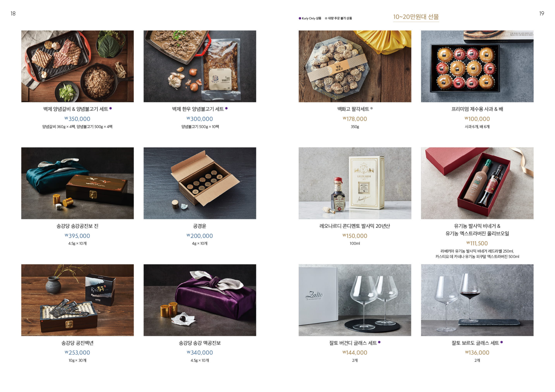Click gray dot next to 백화고 팔각세트
This screenshot has width=555, height=392.
(x=371, y=108)
